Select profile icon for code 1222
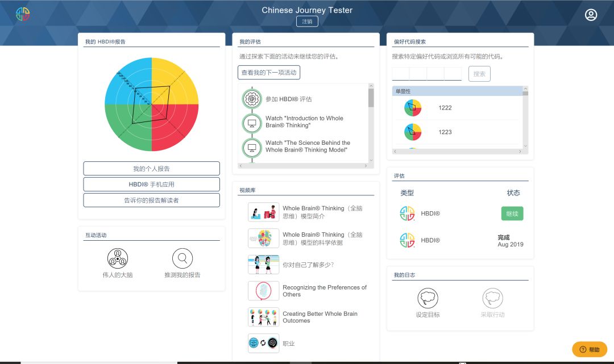Image resolution: width=614 pixels, height=364 pixels. [x=413, y=108]
